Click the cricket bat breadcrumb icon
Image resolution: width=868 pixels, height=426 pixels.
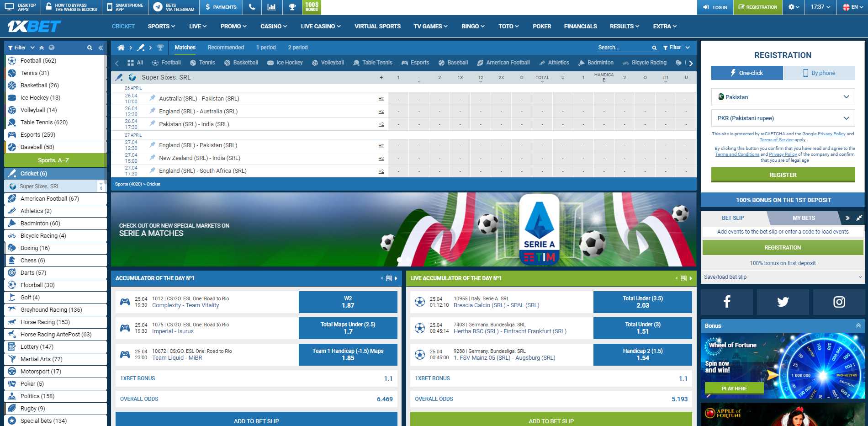point(141,48)
